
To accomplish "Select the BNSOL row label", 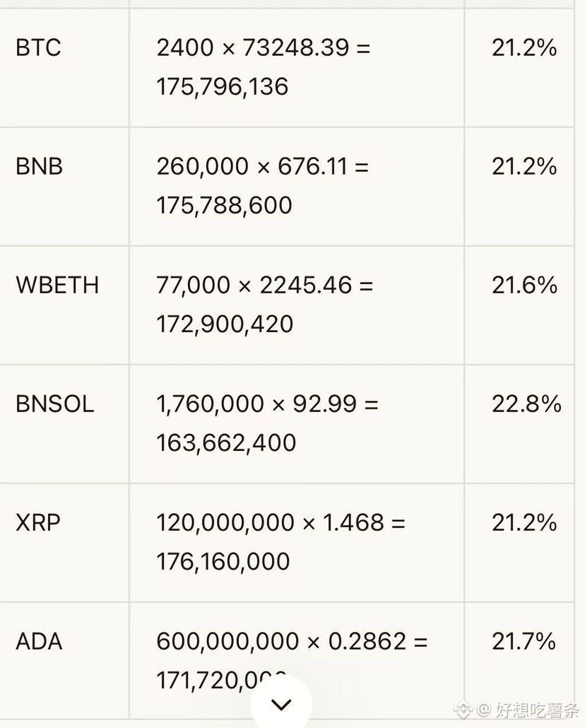I will tap(55, 404).
